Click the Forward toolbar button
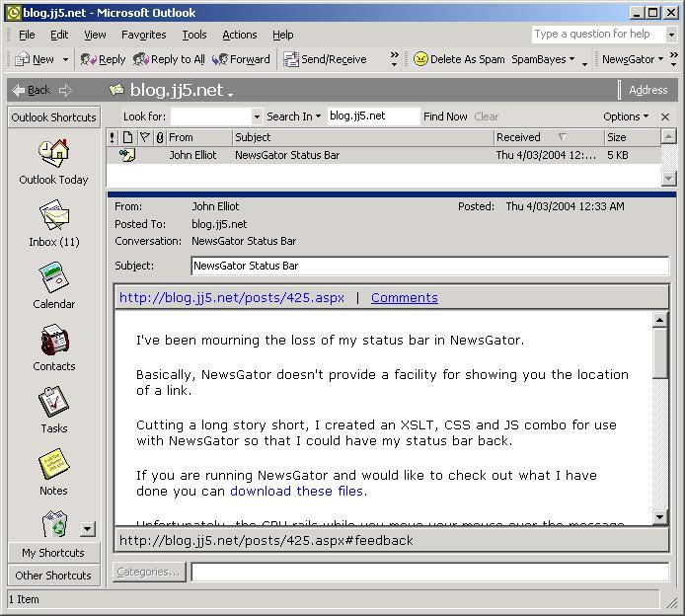This screenshot has width=685, height=616. tap(241, 59)
